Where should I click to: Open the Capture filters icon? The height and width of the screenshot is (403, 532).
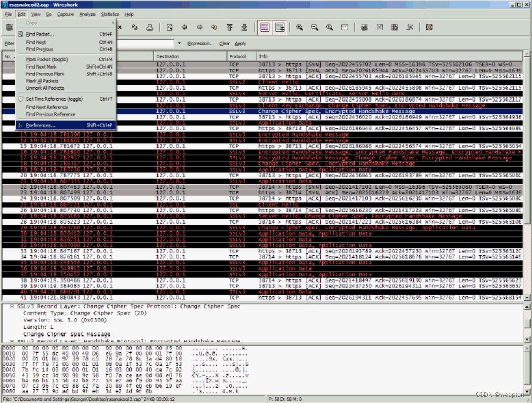coord(365,27)
